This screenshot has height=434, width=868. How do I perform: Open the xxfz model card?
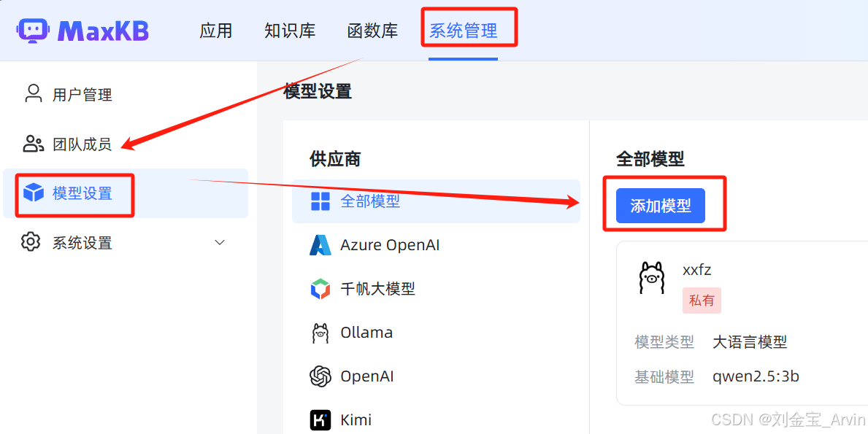coord(742,323)
